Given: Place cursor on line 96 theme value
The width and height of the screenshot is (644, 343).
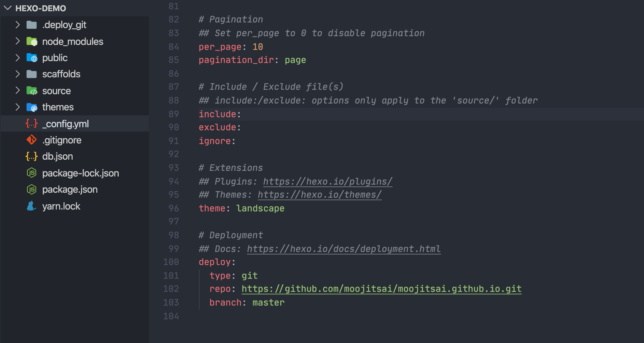Looking at the screenshot, I should point(260,208).
